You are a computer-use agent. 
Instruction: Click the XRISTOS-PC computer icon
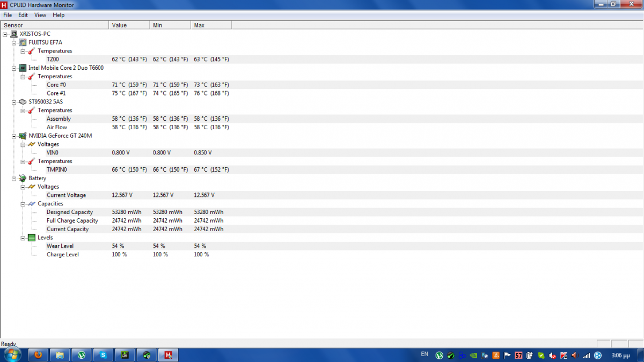pyautogui.click(x=14, y=34)
